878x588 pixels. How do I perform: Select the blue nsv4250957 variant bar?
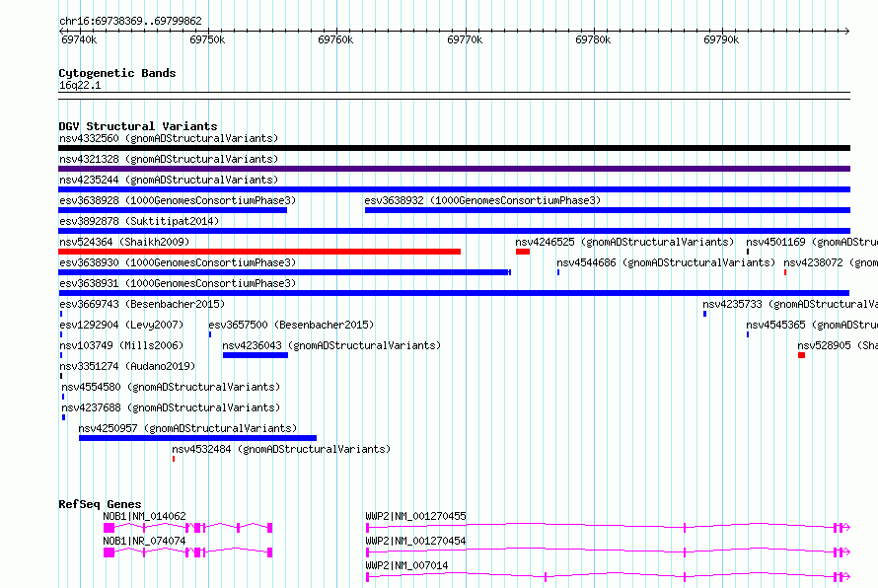pyautogui.click(x=197, y=438)
